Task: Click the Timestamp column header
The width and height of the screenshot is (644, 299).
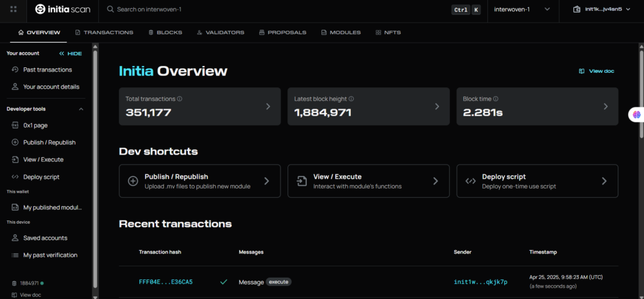Action: [543, 252]
